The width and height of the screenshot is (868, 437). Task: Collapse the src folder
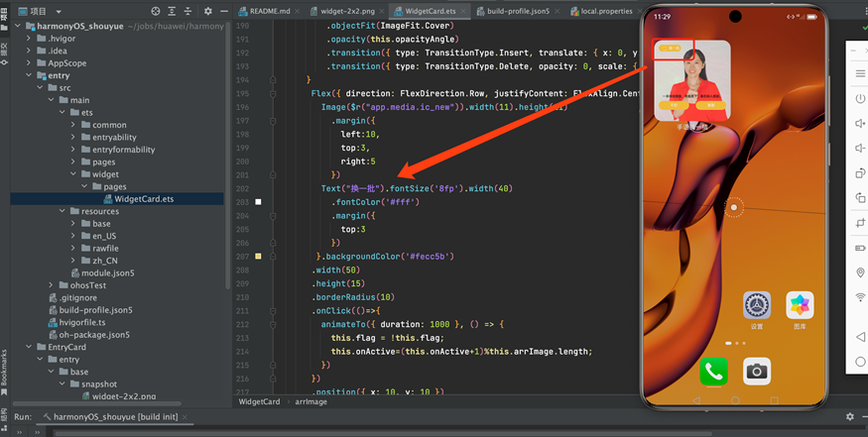40,87
